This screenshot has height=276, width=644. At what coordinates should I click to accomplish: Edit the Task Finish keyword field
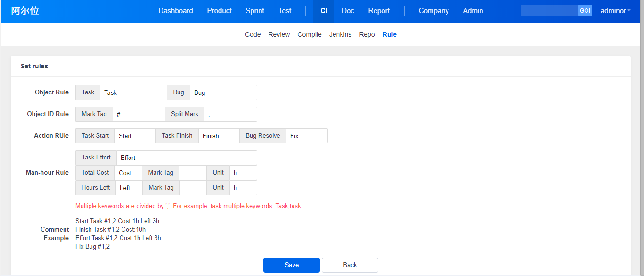219,136
